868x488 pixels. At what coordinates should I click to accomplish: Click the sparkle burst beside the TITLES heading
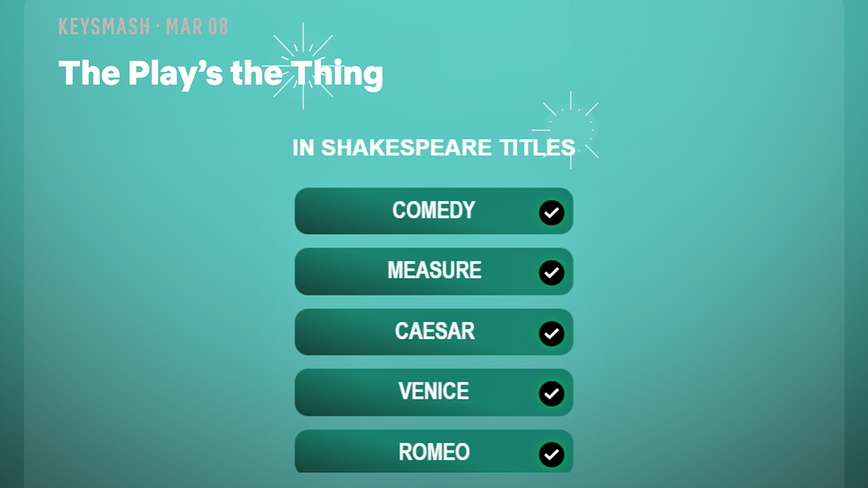pos(570,129)
